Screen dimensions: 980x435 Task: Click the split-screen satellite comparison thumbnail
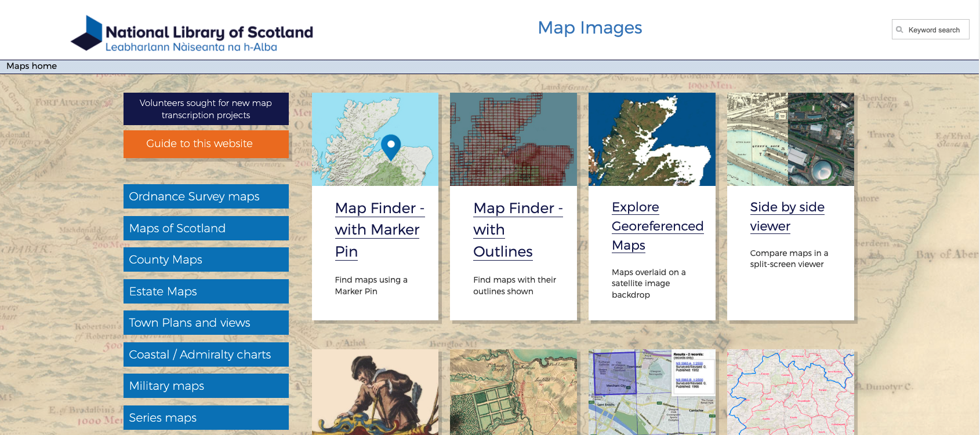pyautogui.click(x=790, y=139)
